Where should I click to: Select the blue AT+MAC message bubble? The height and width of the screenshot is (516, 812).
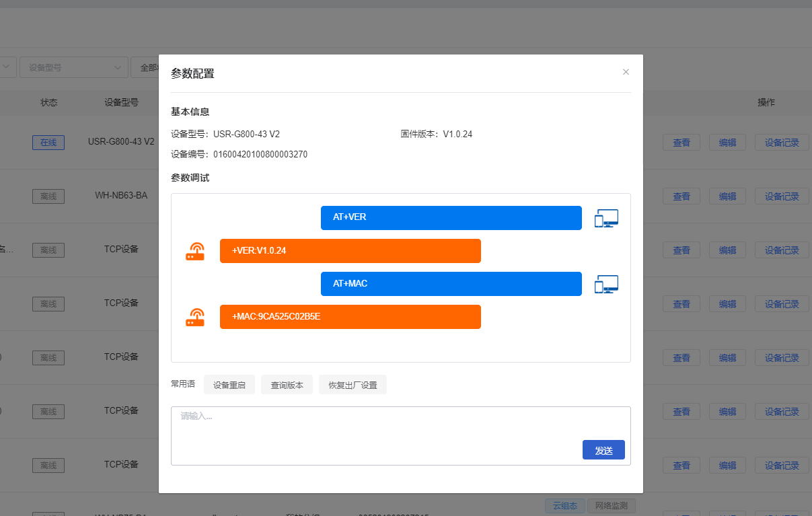(x=451, y=284)
